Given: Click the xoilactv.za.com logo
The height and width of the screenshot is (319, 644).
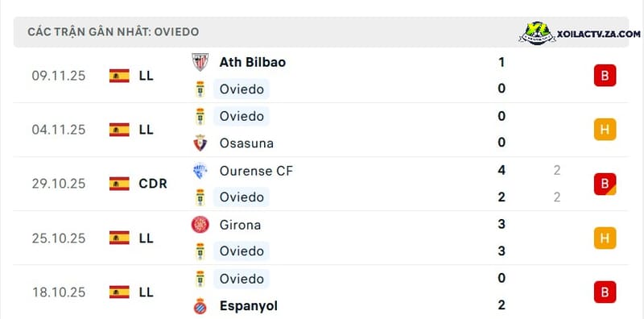Looking at the screenshot, I should [x=580, y=33].
